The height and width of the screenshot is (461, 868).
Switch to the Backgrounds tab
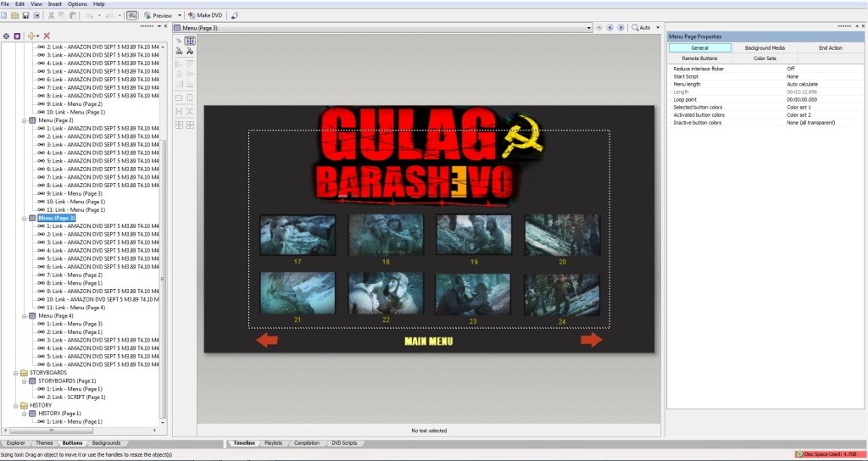click(x=106, y=443)
